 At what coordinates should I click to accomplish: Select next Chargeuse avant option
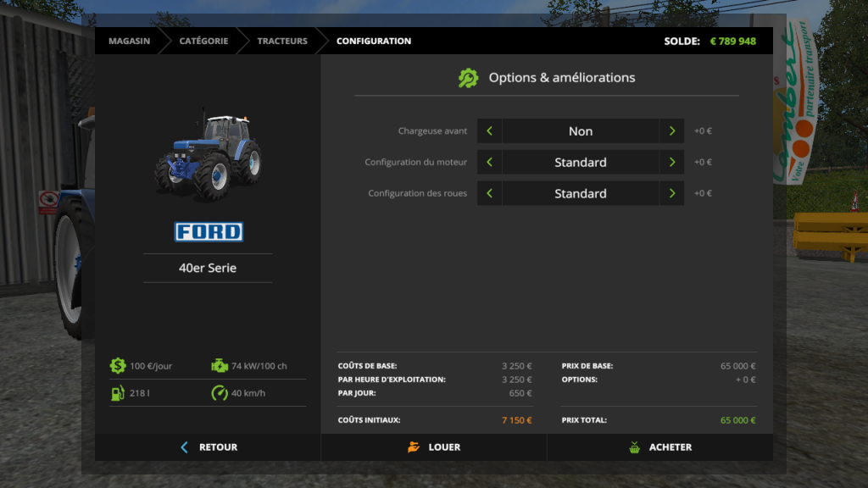pos(672,131)
